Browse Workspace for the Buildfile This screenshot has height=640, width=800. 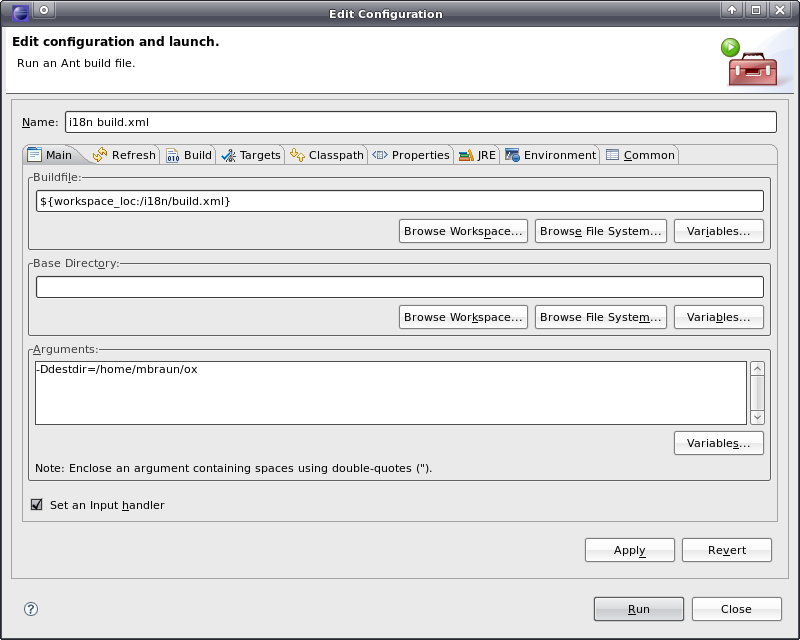[463, 231]
